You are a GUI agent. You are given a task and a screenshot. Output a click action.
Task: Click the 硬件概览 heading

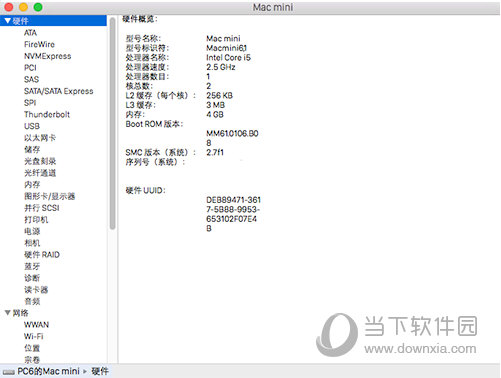(x=140, y=19)
